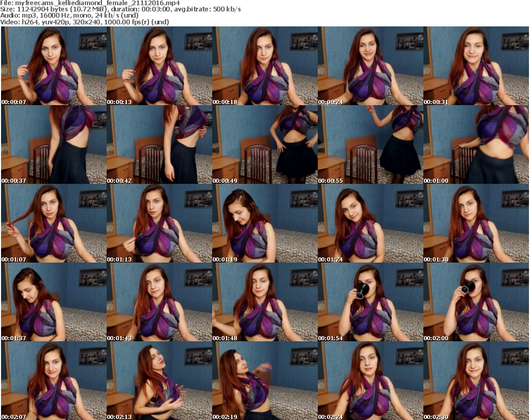The image size is (530, 420).
Task: Select the thumbnail stamped 00:00:24
Action: click(x=371, y=66)
